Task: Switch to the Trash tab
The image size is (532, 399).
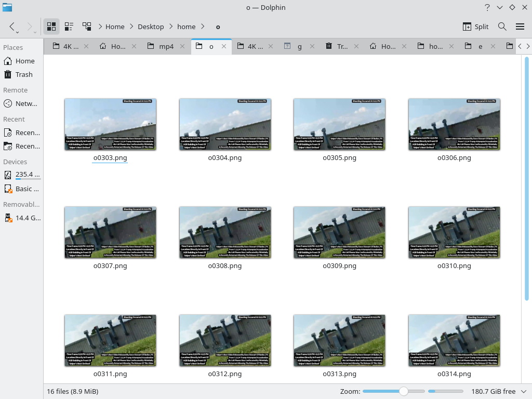Action: pos(342,46)
